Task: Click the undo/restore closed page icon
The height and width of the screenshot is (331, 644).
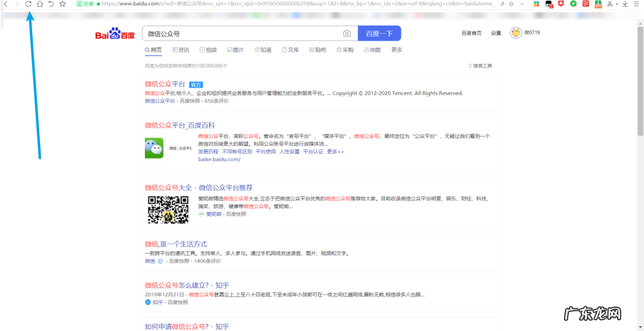Action: tap(51, 4)
